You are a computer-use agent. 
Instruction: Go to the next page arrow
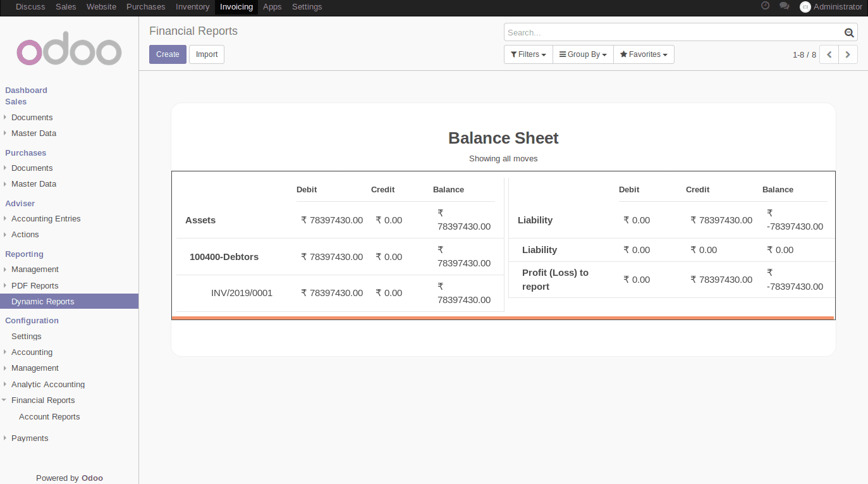pyautogui.click(x=848, y=54)
